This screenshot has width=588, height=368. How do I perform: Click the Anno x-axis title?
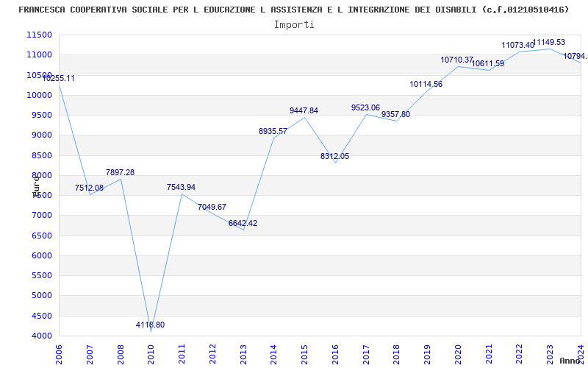click(x=570, y=361)
